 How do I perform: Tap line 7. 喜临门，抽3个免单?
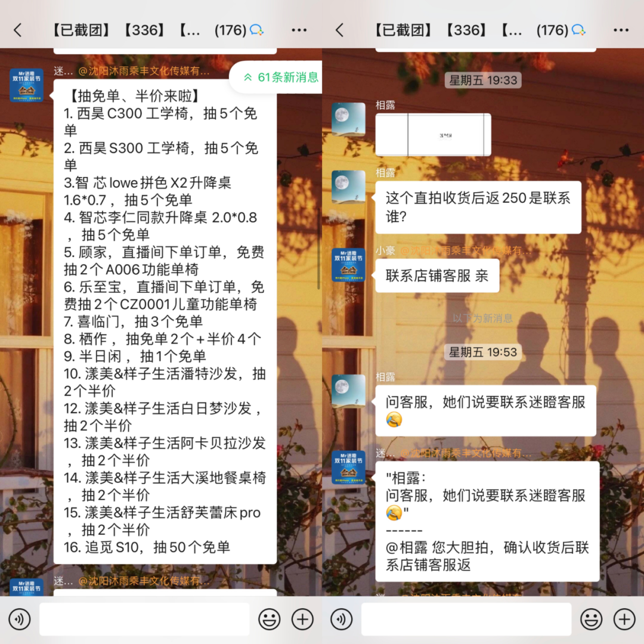(133, 321)
